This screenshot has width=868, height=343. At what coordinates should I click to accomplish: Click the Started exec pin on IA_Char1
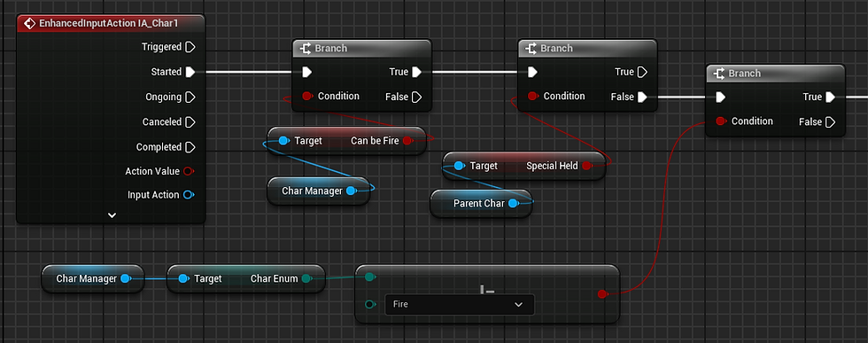[x=190, y=72]
